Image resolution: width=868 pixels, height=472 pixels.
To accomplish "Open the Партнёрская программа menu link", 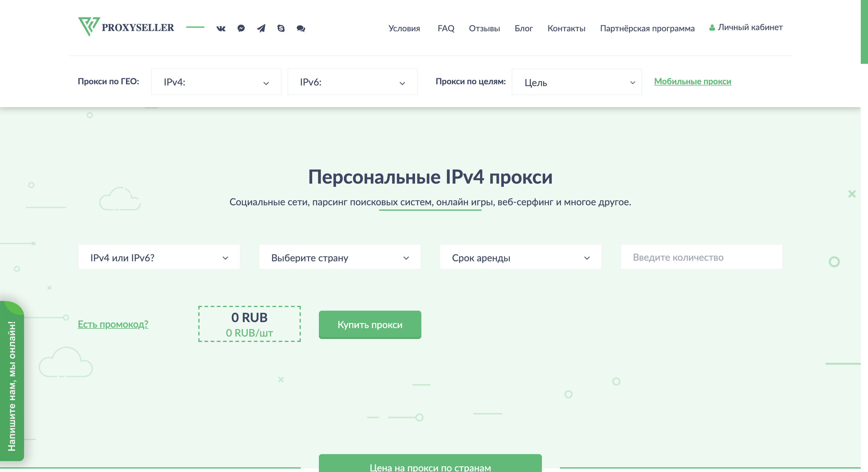I will click(x=647, y=28).
